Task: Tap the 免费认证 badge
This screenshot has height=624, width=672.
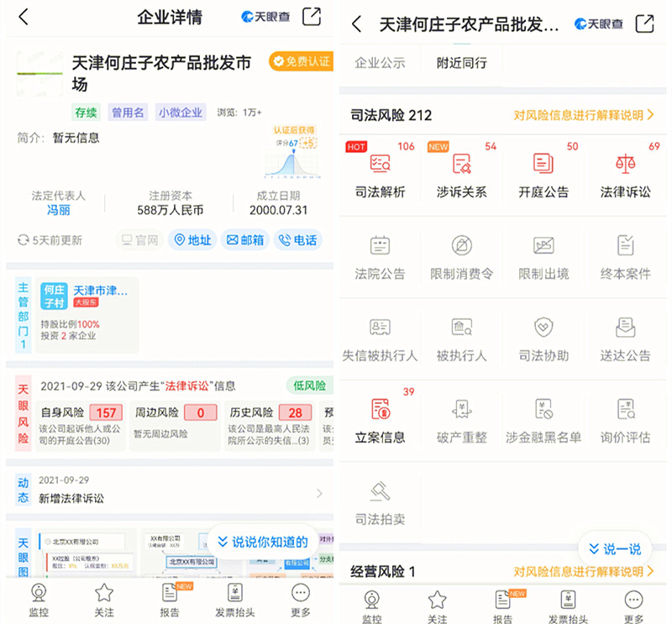Action: [x=300, y=61]
